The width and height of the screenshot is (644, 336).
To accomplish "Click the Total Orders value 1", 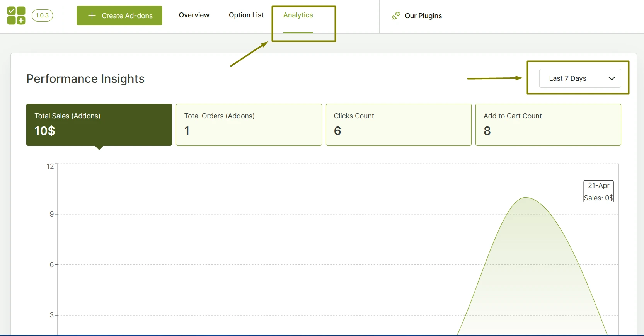I will [x=187, y=131].
